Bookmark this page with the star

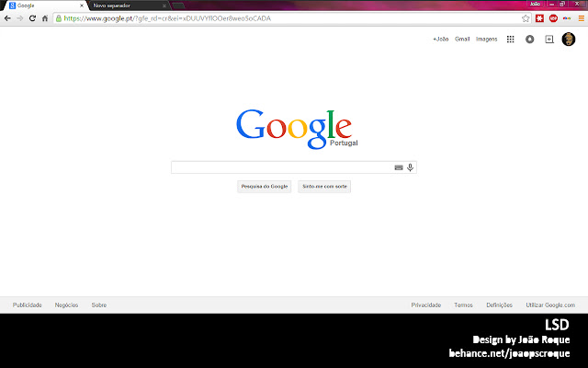point(526,18)
